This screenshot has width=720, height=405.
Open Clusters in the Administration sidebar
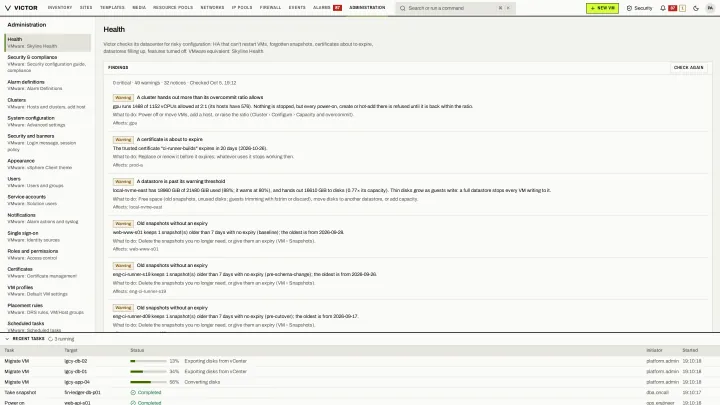[48, 103]
